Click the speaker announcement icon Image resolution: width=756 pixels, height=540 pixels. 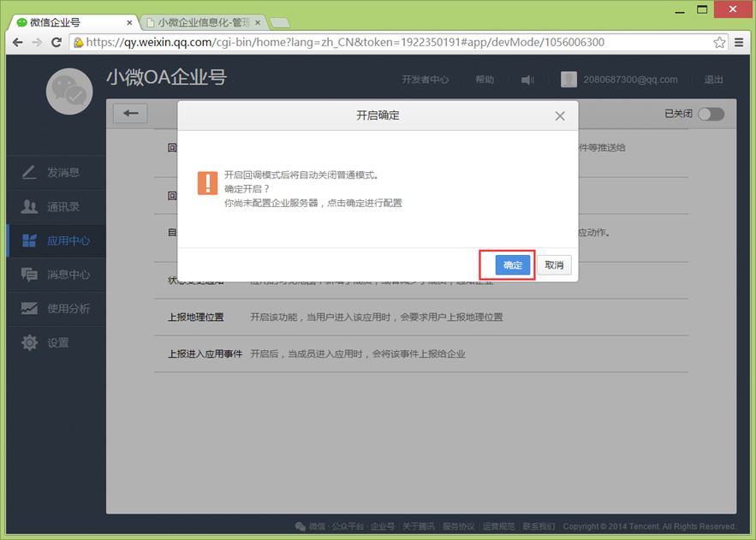click(527, 80)
